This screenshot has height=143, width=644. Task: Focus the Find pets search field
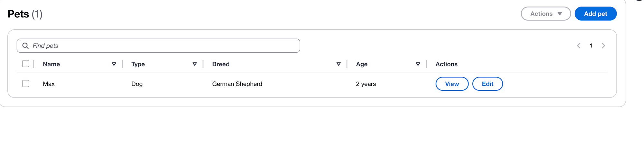coord(158,46)
